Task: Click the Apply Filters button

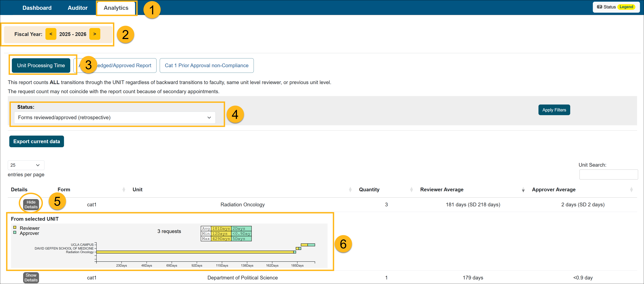Action: 554,110
